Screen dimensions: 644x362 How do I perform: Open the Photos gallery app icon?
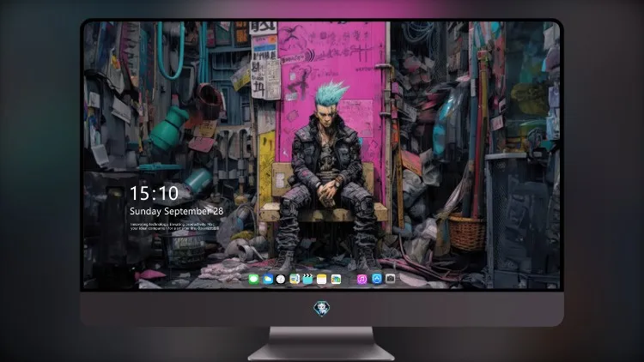[336, 280]
